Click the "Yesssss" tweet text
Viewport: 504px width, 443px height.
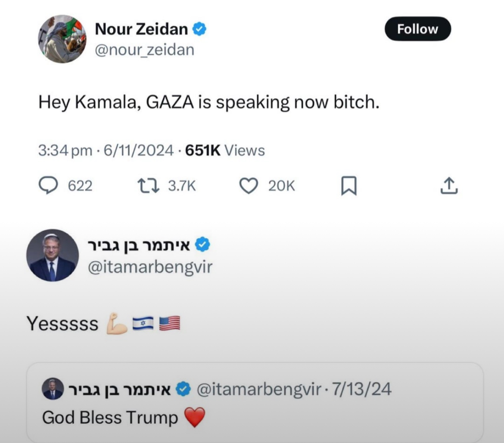click(62, 324)
